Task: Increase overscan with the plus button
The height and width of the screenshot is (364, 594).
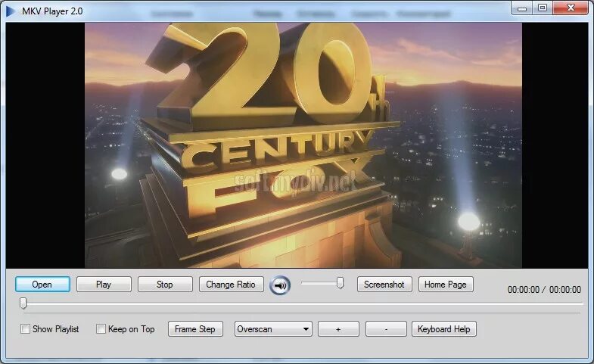Action: [338, 328]
